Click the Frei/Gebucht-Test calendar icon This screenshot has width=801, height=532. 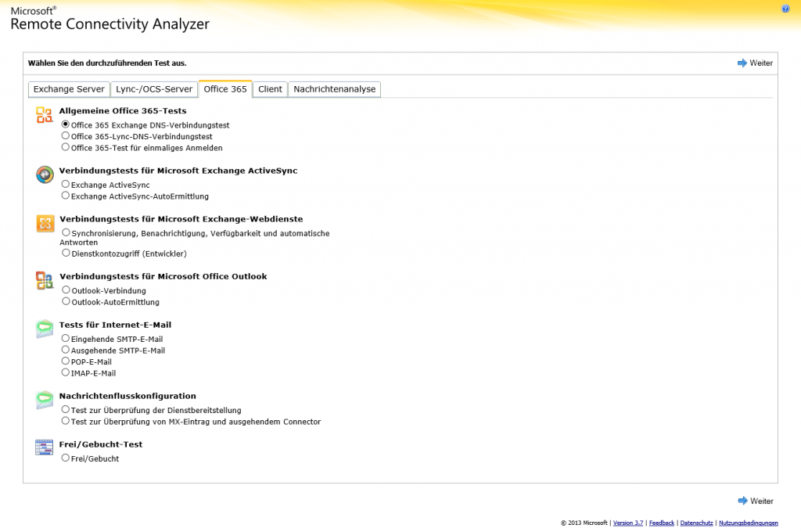(x=44, y=448)
